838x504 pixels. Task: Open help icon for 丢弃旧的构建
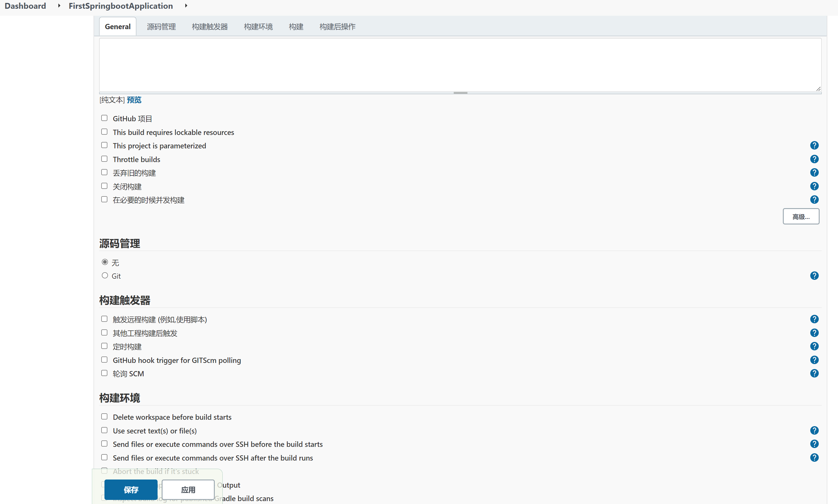[814, 173]
